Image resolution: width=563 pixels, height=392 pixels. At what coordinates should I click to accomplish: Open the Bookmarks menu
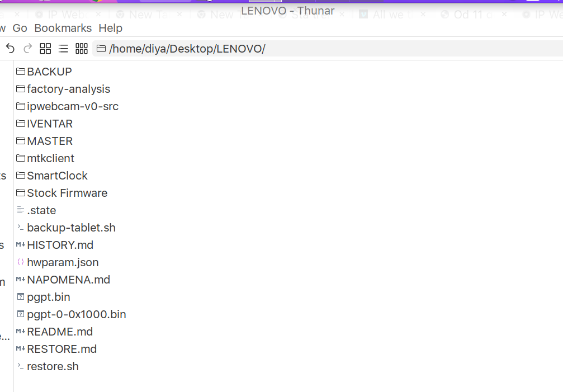(63, 28)
